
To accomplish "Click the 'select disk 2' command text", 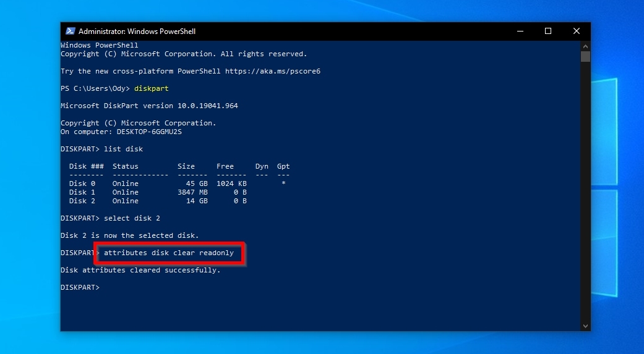I will (x=132, y=218).
